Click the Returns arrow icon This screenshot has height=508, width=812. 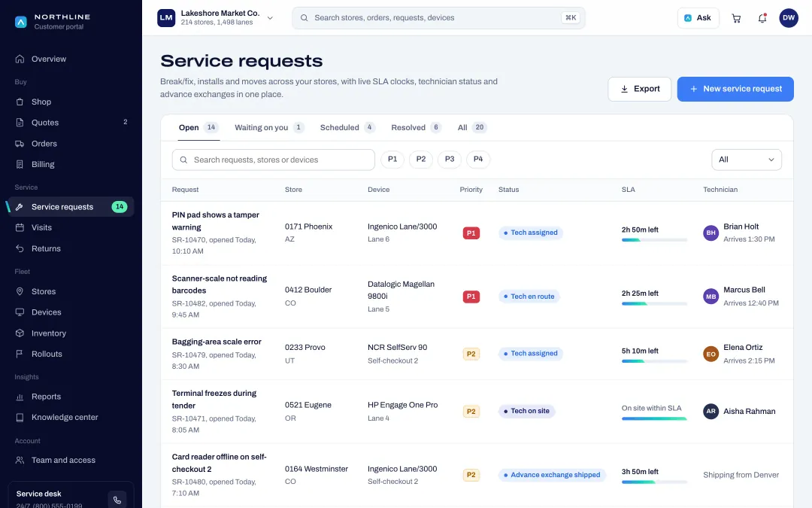tap(20, 249)
